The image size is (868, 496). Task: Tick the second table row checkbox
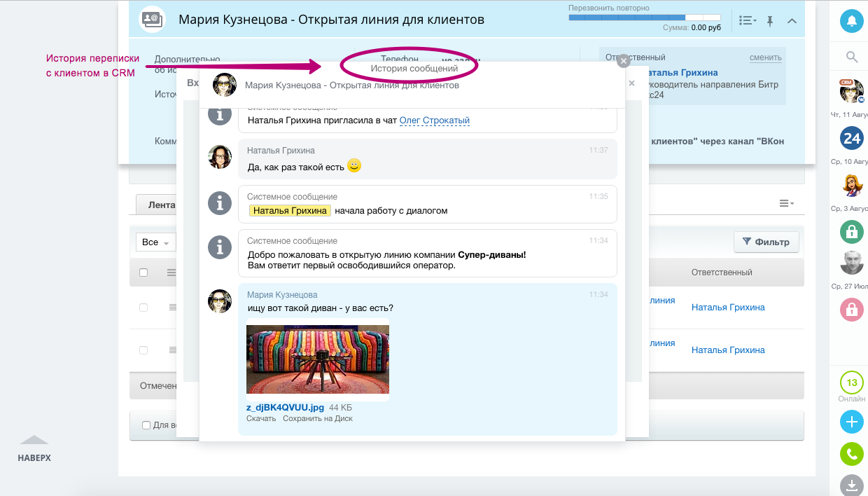coord(143,350)
